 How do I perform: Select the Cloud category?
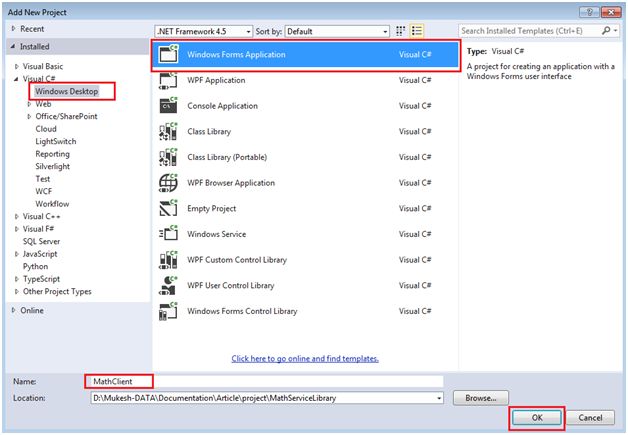click(46, 129)
